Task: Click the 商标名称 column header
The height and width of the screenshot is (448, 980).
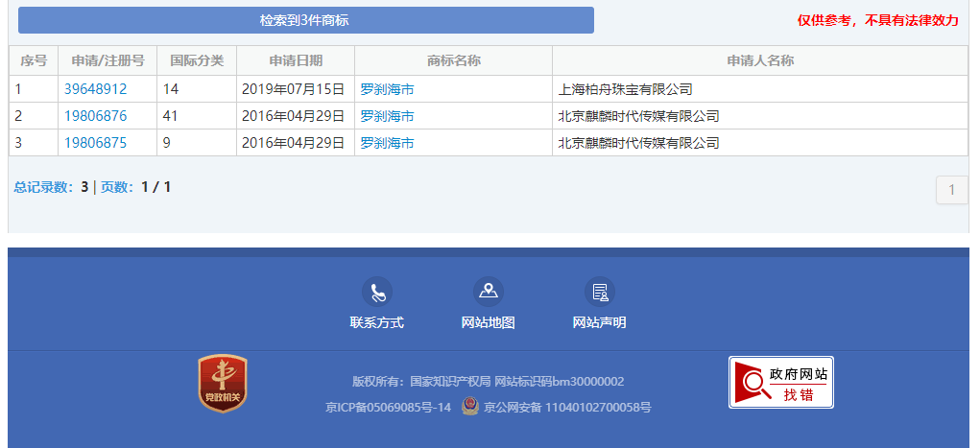Action: [454, 60]
